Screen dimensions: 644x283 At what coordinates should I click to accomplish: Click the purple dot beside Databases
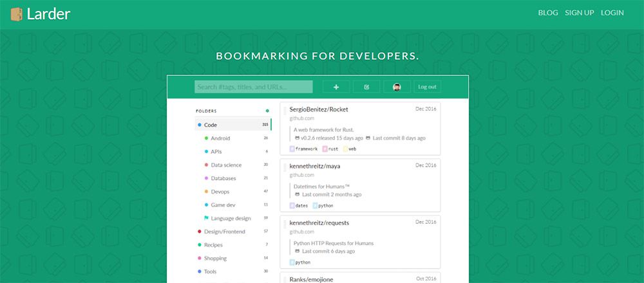pos(206,178)
